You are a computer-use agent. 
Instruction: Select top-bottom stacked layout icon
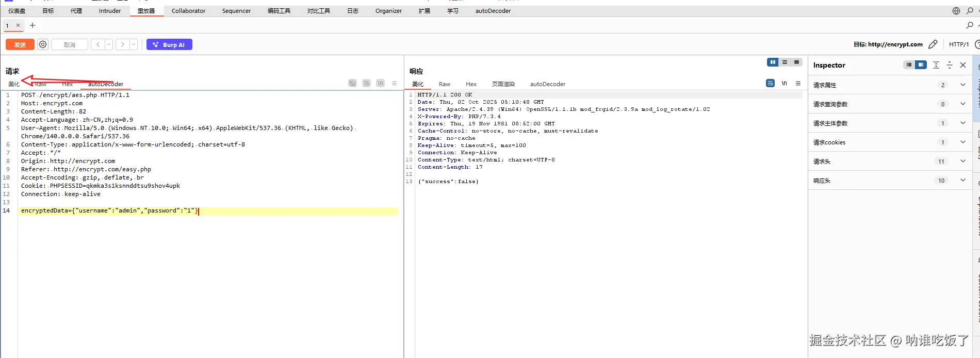785,62
